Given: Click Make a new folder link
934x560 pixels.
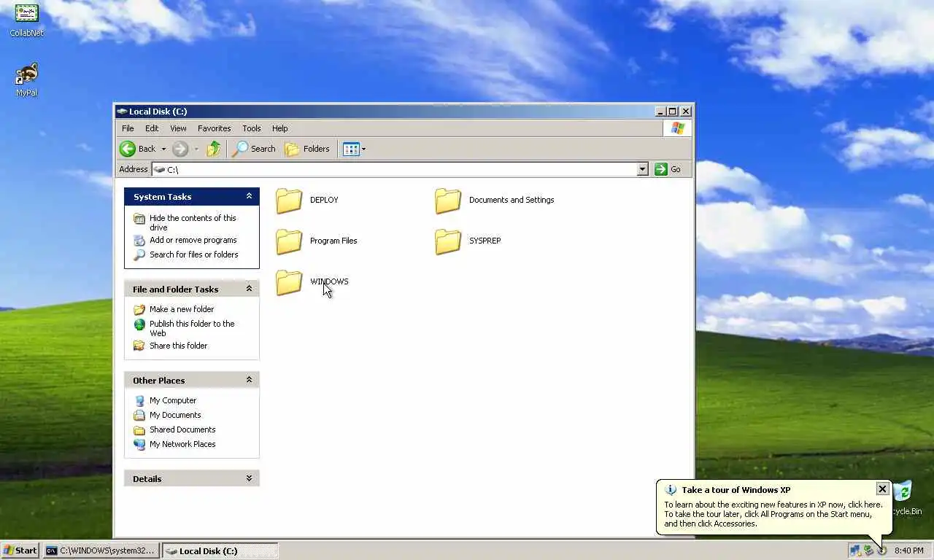Looking at the screenshot, I should [182, 309].
